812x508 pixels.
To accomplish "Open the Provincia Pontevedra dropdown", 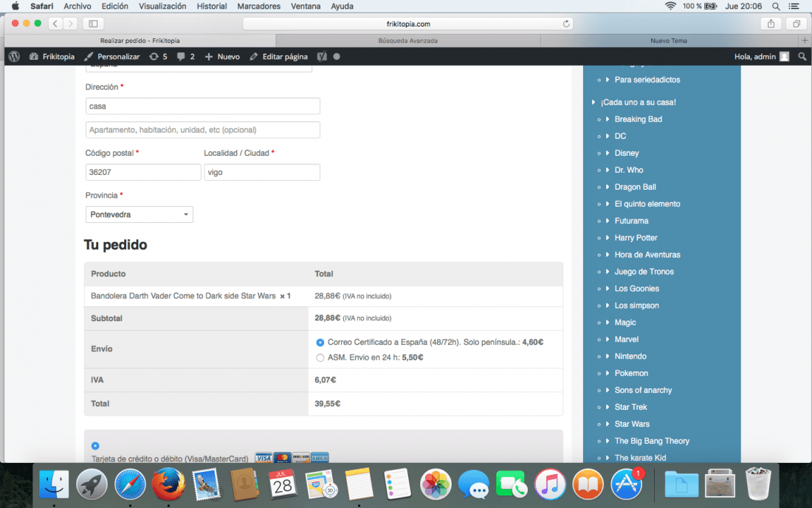I will click(140, 214).
